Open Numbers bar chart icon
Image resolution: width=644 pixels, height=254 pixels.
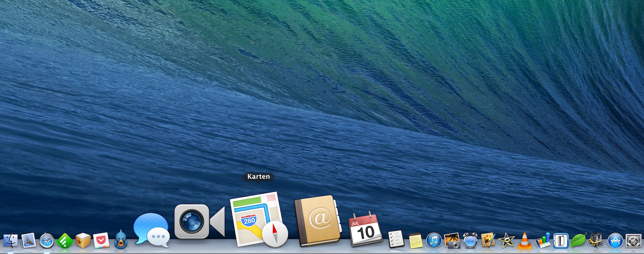(x=543, y=240)
